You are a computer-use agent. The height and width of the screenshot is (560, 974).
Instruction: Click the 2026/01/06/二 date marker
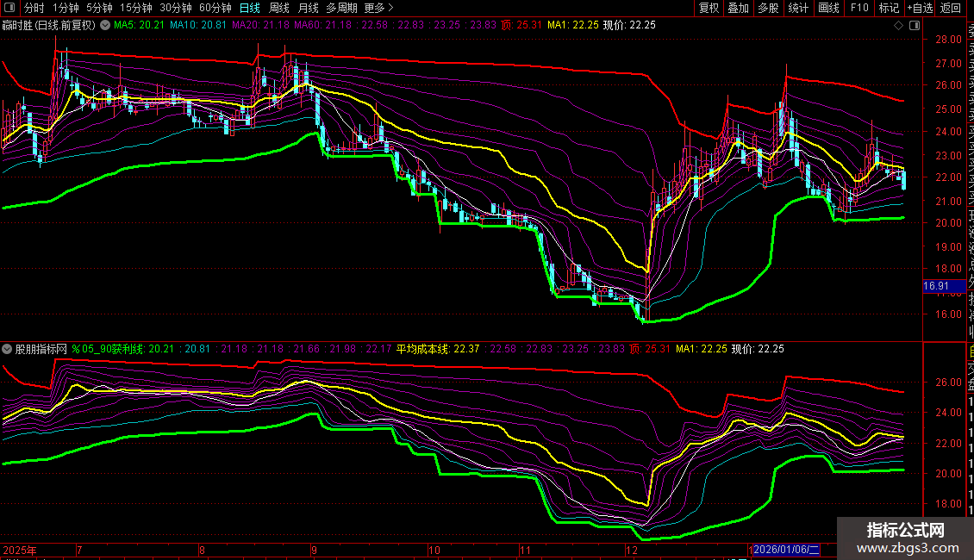[x=786, y=550]
